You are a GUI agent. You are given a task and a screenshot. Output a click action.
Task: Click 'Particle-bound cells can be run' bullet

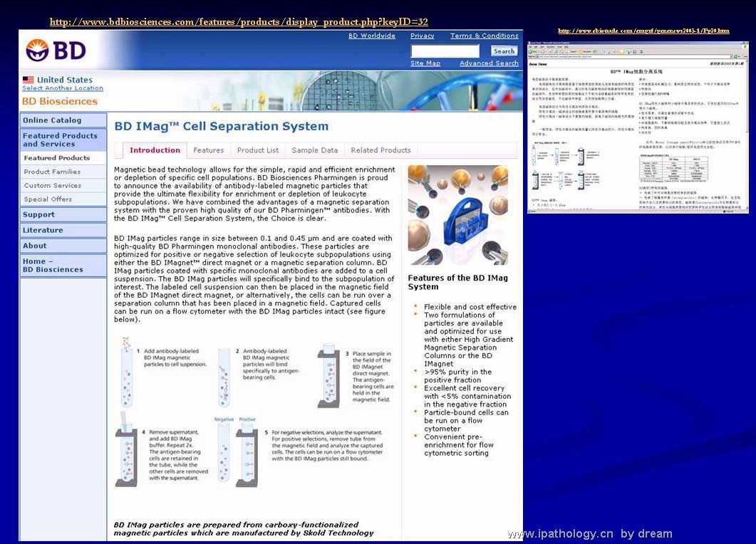pyautogui.click(x=466, y=421)
